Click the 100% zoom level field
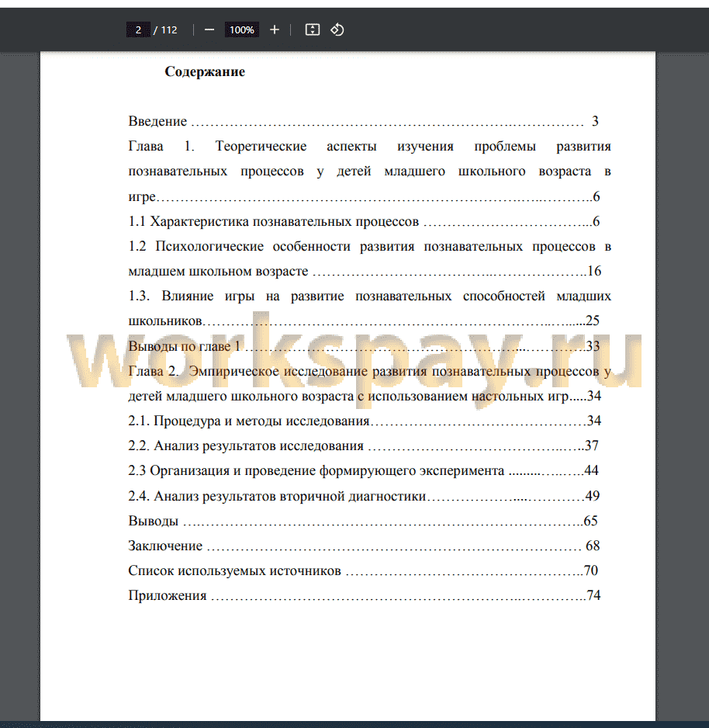This screenshot has width=709, height=728. pos(242,30)
